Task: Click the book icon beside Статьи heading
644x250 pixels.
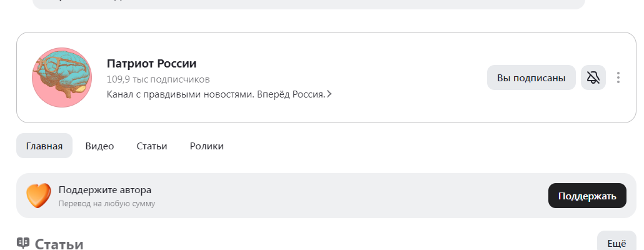Action: (23, 243)
